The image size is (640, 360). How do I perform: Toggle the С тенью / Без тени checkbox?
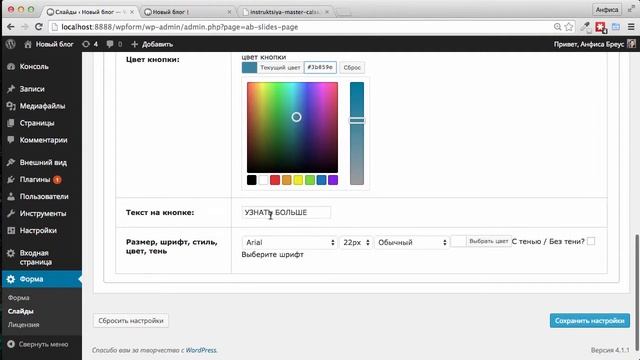click(x=591, y=242)
